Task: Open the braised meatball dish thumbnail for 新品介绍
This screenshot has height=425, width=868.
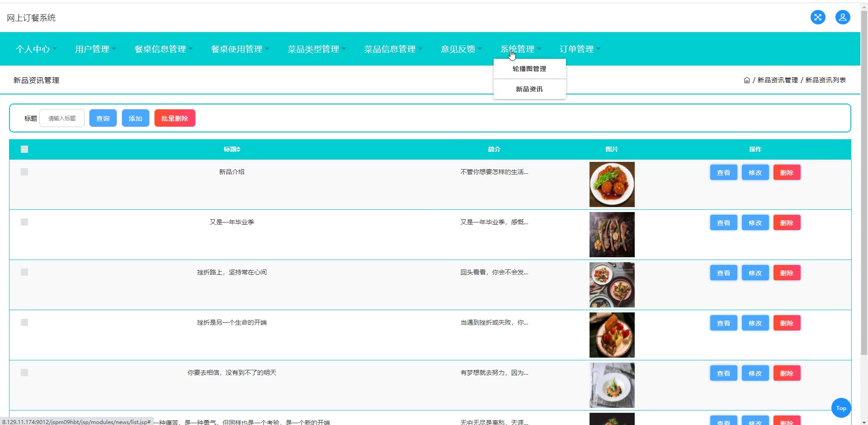Action: (612, 184)
